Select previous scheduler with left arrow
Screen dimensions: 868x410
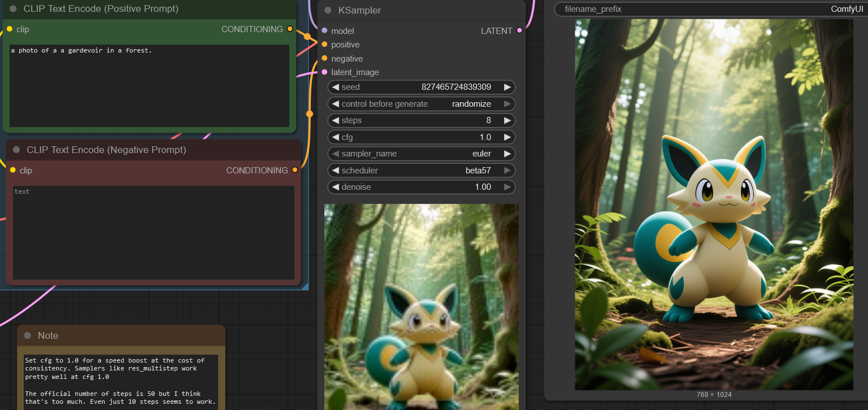click(x=335, y=170)
